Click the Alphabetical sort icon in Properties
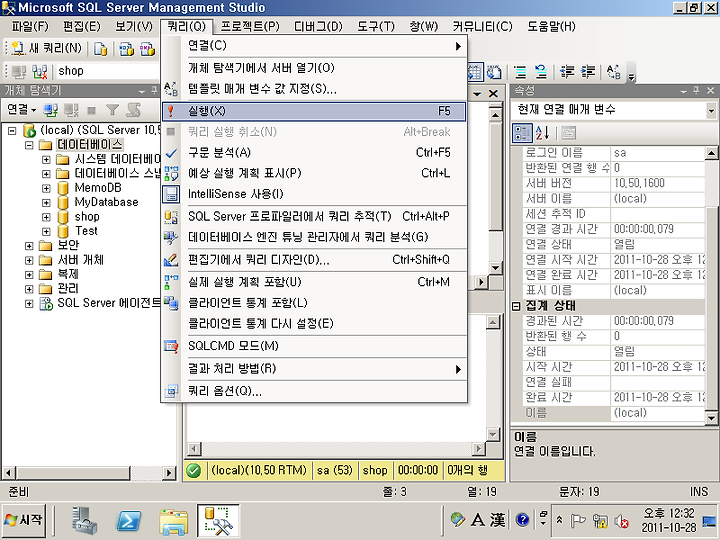The image size is (720, 540). pyautogui.click(x=542, y=133)
